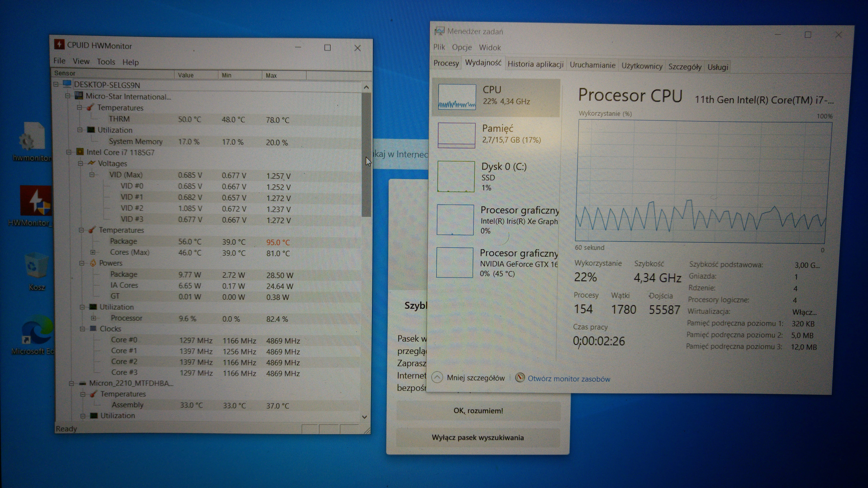Click the Clocks icon in HWMonitor tree
Viewport: 868px width, 488px height.
93,328
